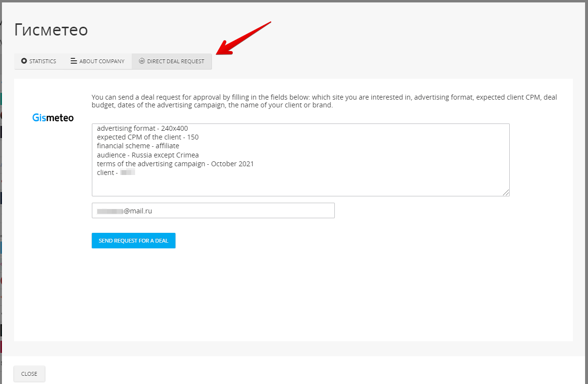
Task: Switch to the Statistics tab
Action: pos(39,61)
